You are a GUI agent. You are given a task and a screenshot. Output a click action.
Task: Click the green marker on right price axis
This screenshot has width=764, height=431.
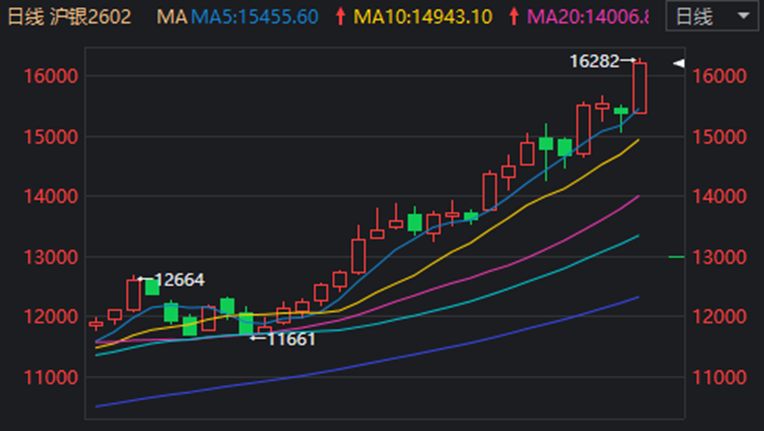pos(676,257)
